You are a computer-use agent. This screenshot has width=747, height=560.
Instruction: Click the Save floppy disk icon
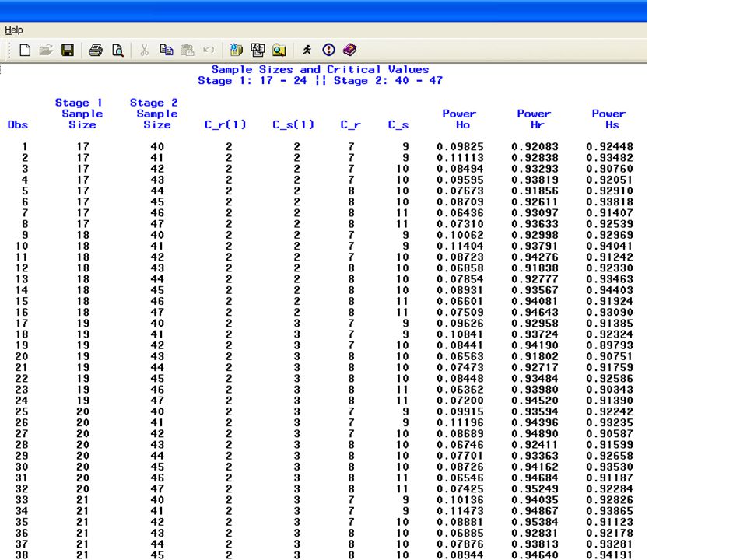[x=68, y=50]
